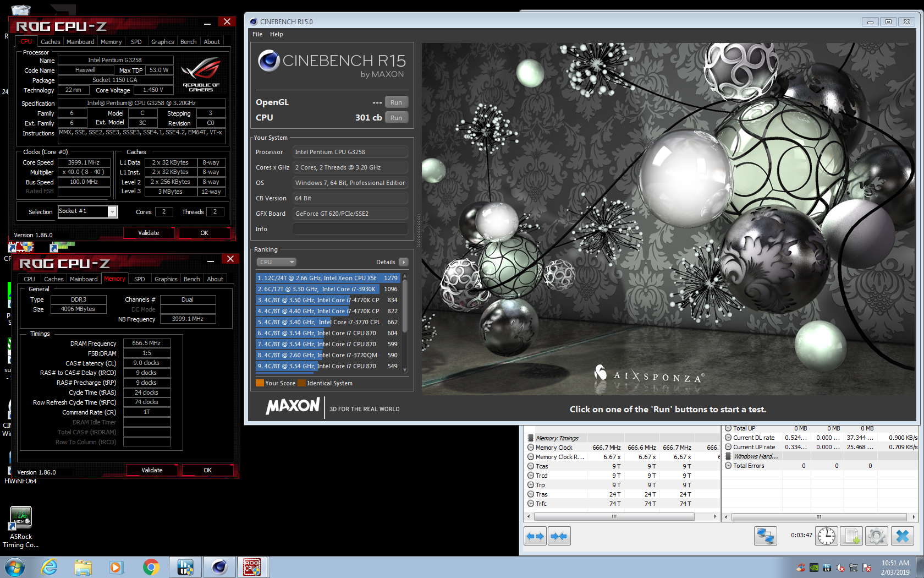Open Cinebench ranking CPU dropdown

(276, 262)
